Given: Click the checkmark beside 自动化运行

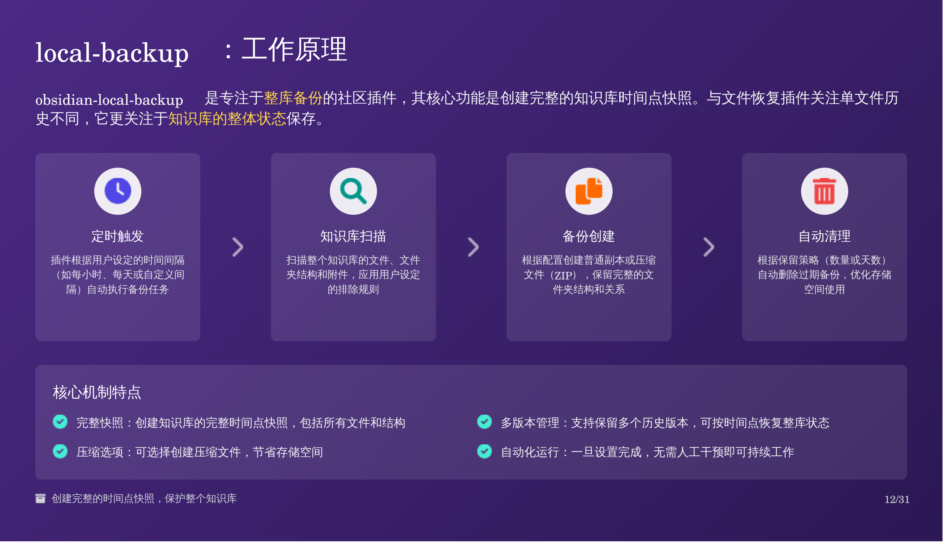Looking at the screenshot, I should tap(484, 451).
